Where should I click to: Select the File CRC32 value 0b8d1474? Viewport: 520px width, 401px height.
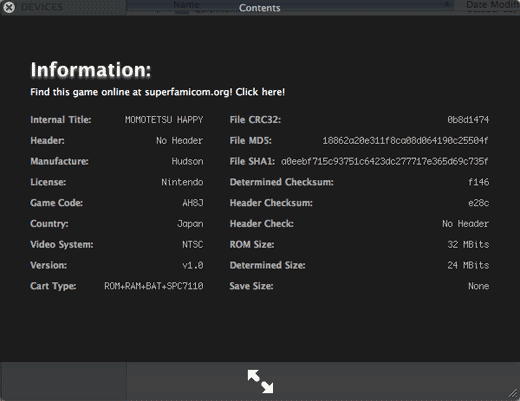pos(468,120)
